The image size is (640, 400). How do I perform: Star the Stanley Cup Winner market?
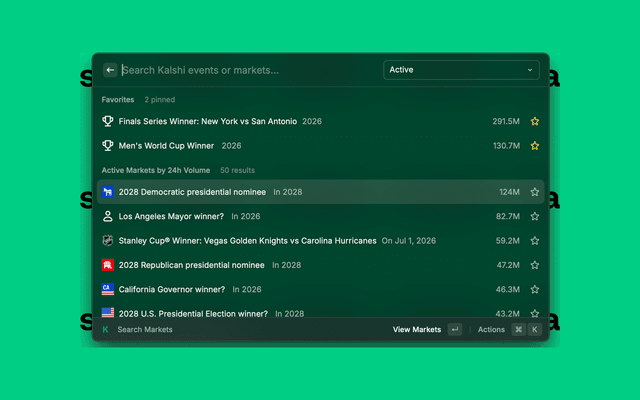coord(535,241)
